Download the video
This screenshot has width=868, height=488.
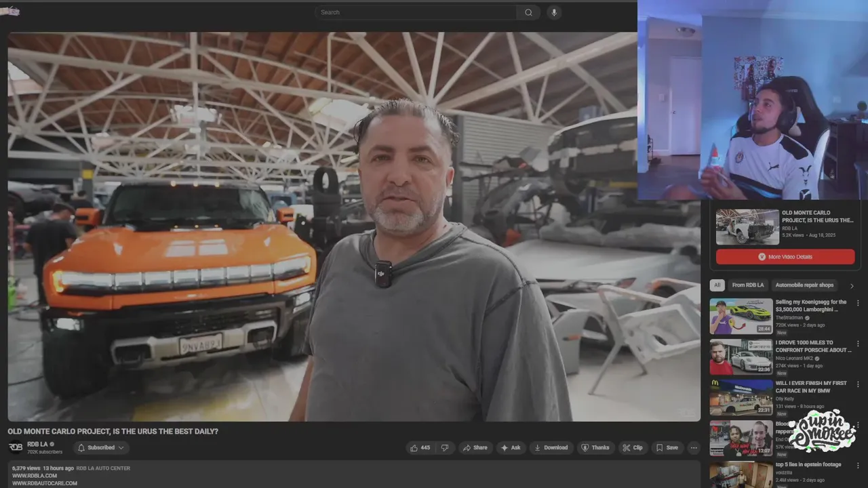[551, 447]
